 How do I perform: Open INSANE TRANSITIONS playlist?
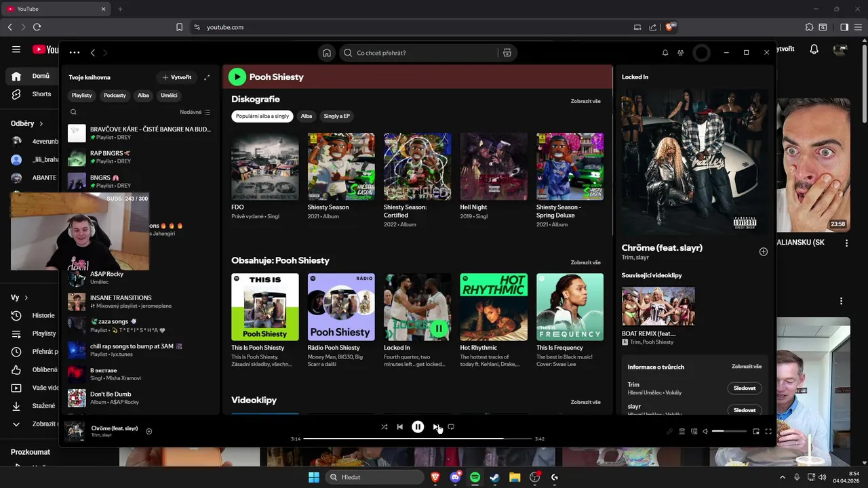click(142, 302)
